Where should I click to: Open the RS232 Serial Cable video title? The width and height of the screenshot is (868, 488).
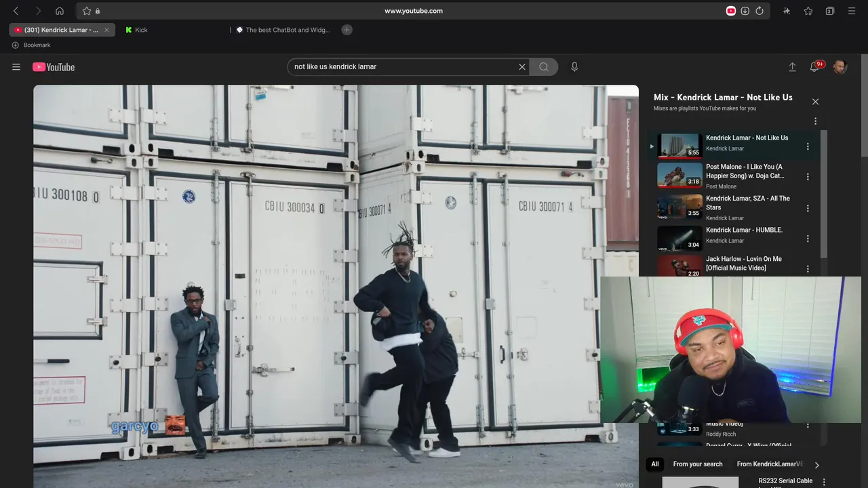785,481
